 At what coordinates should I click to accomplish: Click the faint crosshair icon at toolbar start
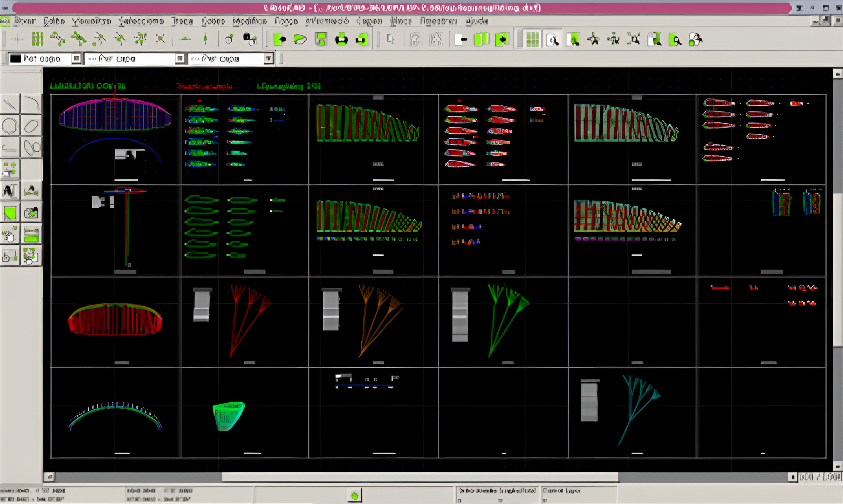click(17, 39)
